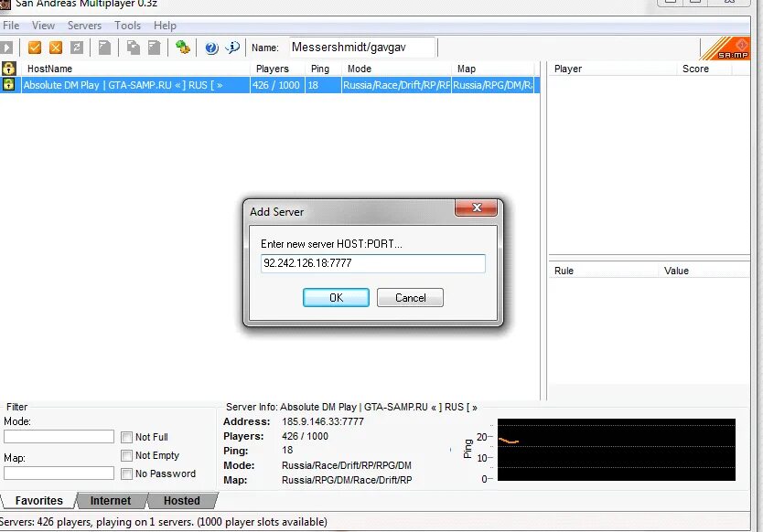Click the Russia/Race/Drift mode cell in server row

[396, 85]
